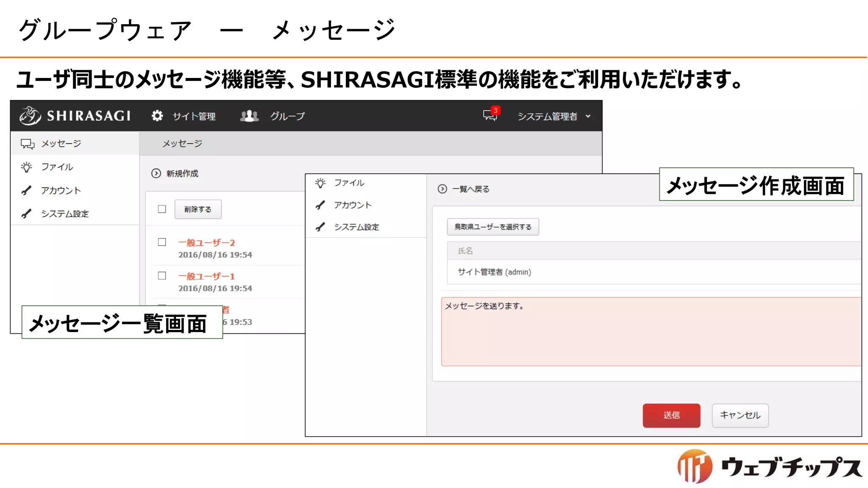This screenshot has width=868, height=488.
Task: Click the サイト管理 gear icon
Action: pos(157,116)
